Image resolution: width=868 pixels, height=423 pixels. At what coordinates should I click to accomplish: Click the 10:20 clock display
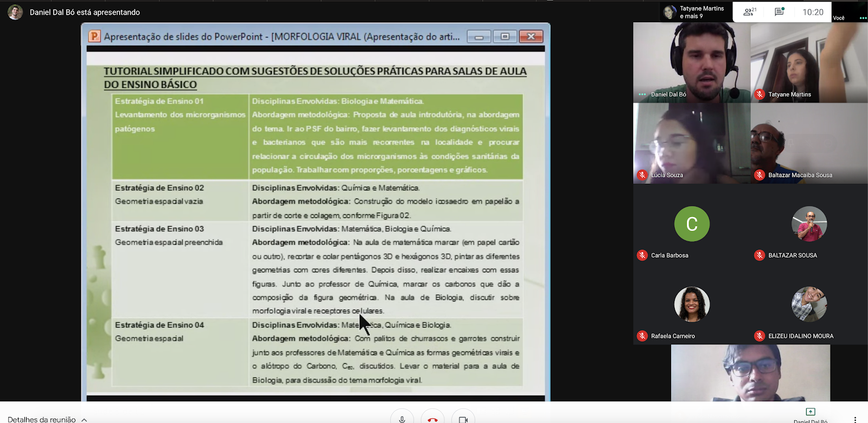[x=813, y=12]
